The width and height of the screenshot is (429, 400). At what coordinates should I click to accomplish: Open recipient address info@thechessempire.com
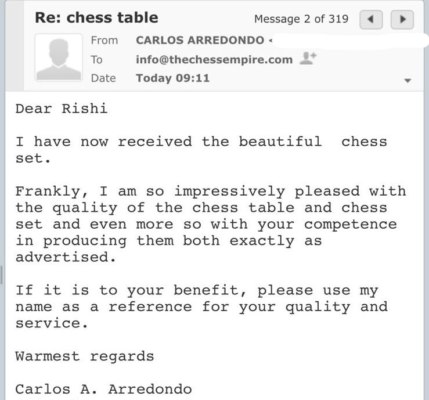(x=214, y=60)
